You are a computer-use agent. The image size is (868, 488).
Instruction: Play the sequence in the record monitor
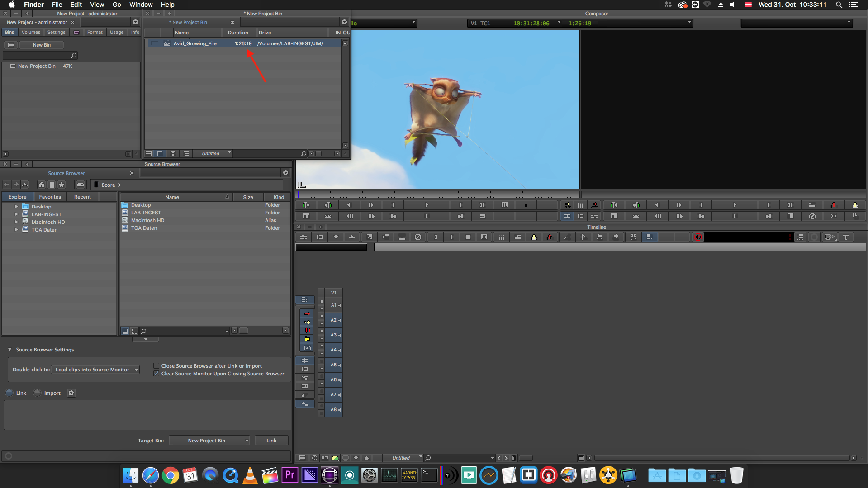click(x=735, y=205)
